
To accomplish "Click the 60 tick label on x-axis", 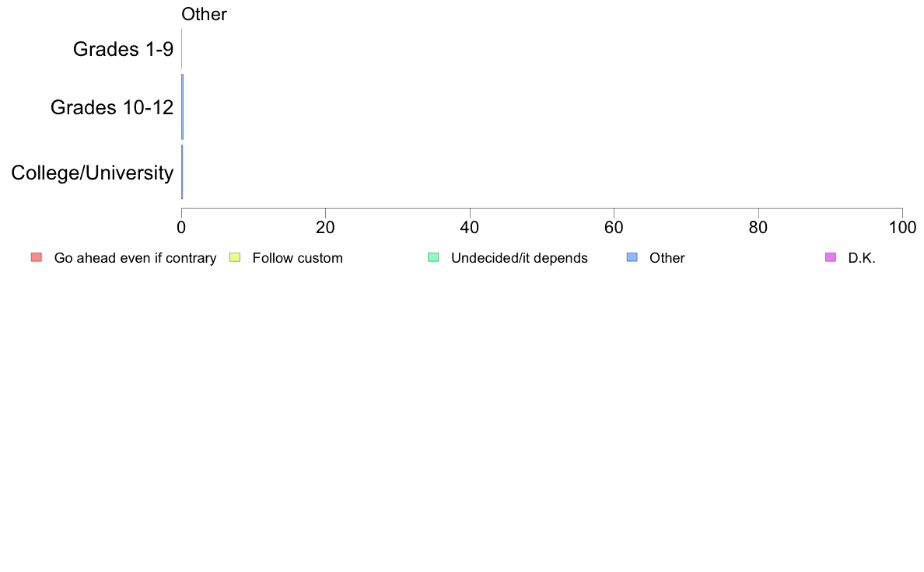I will pyautogui.click(x=614, y=228).
